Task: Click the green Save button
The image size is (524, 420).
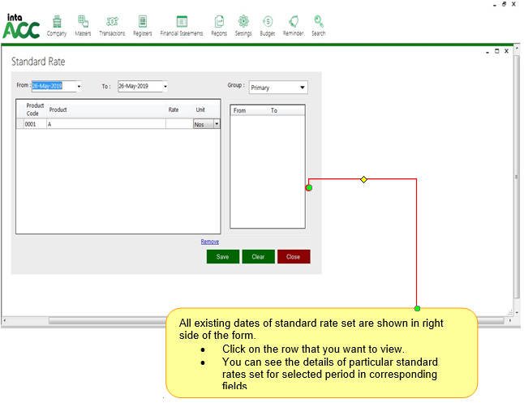Action: [x=222, y=256]
